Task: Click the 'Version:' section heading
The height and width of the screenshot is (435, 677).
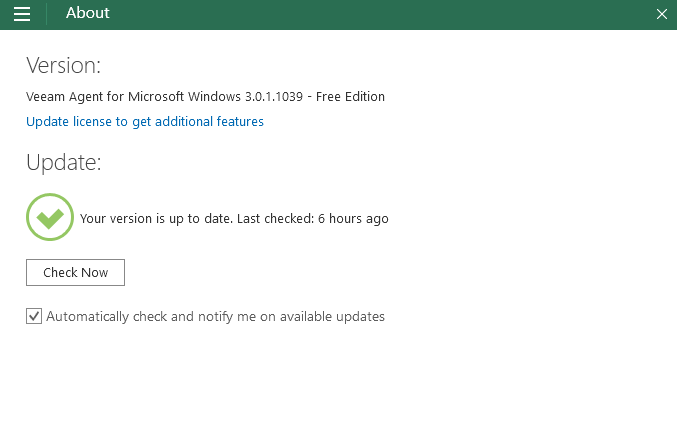Action: [63, 66]
